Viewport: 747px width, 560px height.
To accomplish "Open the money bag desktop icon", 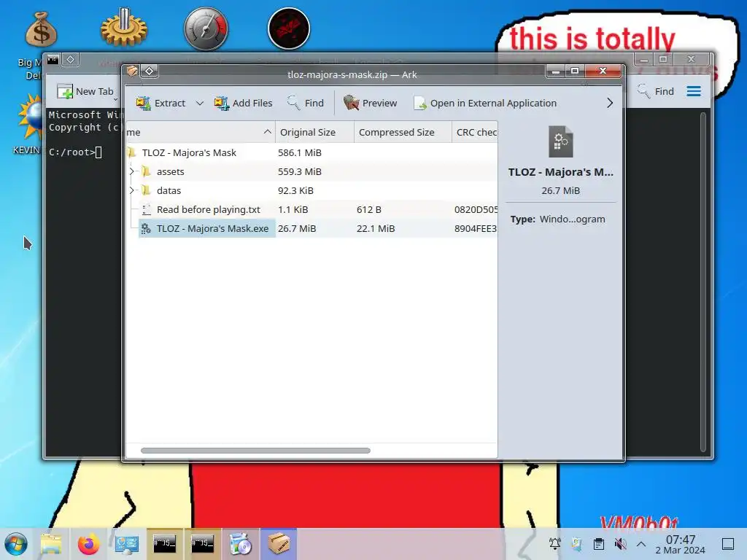I will click(x=42, y=29).
